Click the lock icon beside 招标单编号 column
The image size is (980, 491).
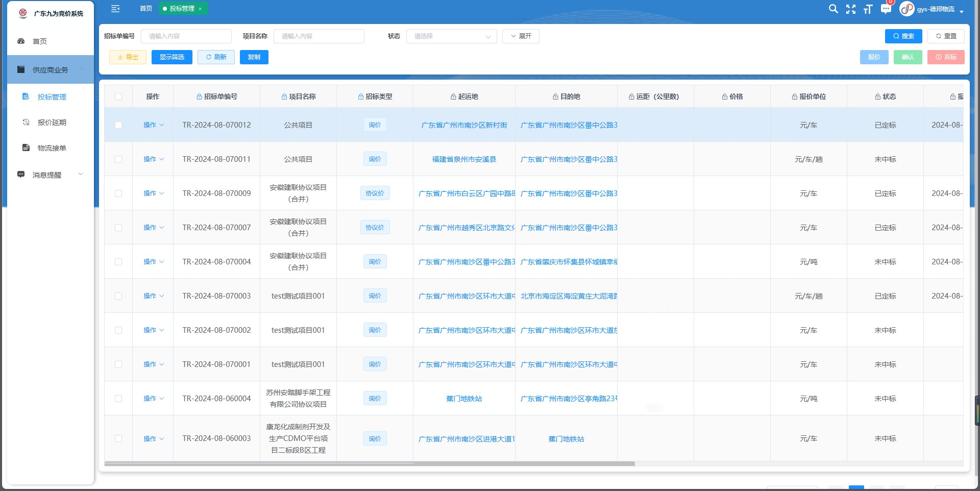pyautogui.click(x=200, y=96)
